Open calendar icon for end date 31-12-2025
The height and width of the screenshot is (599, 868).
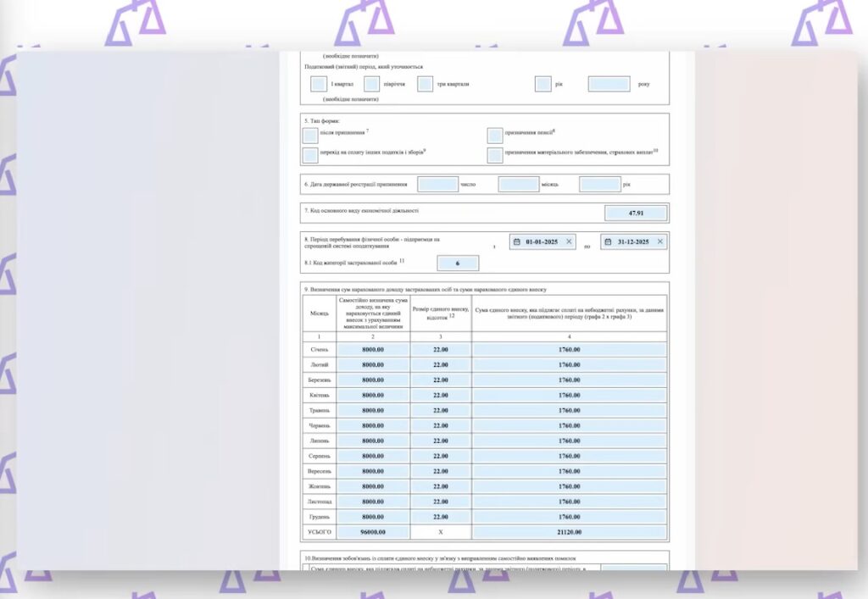pos(609,241)
